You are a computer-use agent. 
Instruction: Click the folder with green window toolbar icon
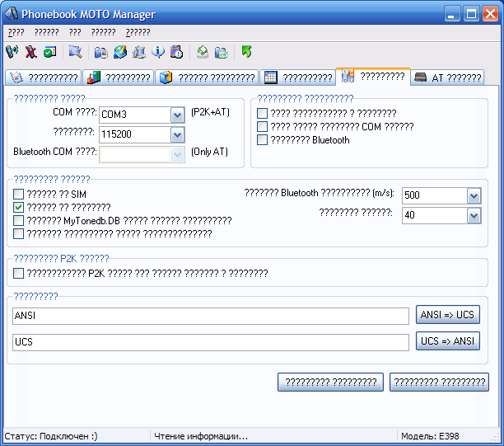[222, 52]
